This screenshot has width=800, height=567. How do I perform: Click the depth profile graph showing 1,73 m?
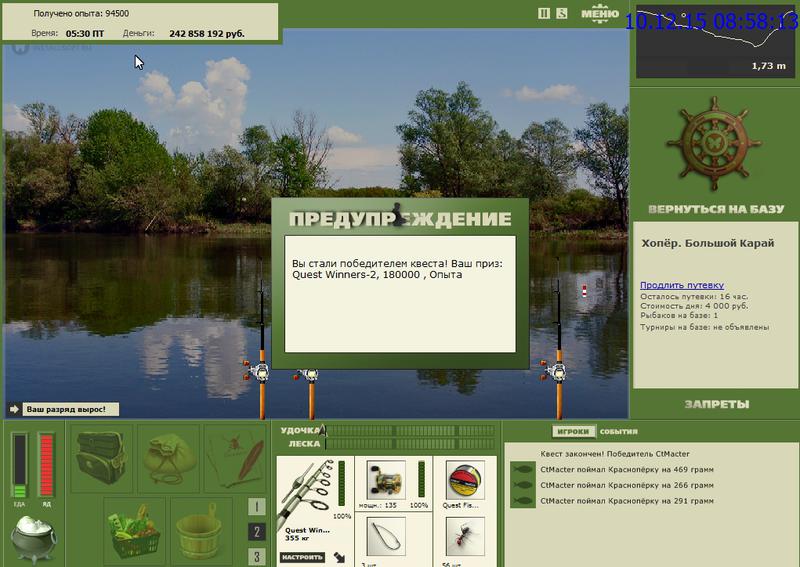pos(715,42)
